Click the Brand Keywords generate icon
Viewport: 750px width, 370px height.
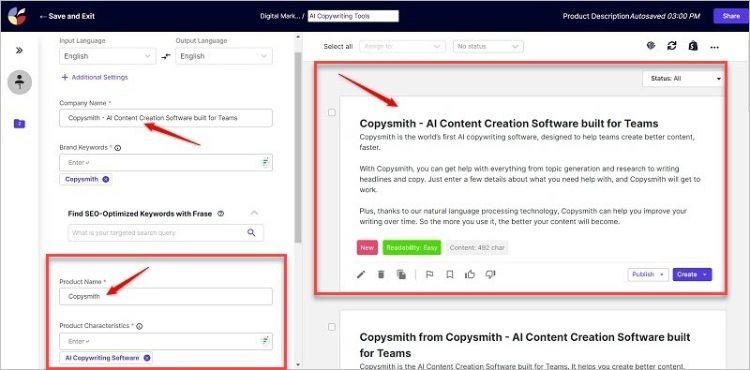click(265, 163)
